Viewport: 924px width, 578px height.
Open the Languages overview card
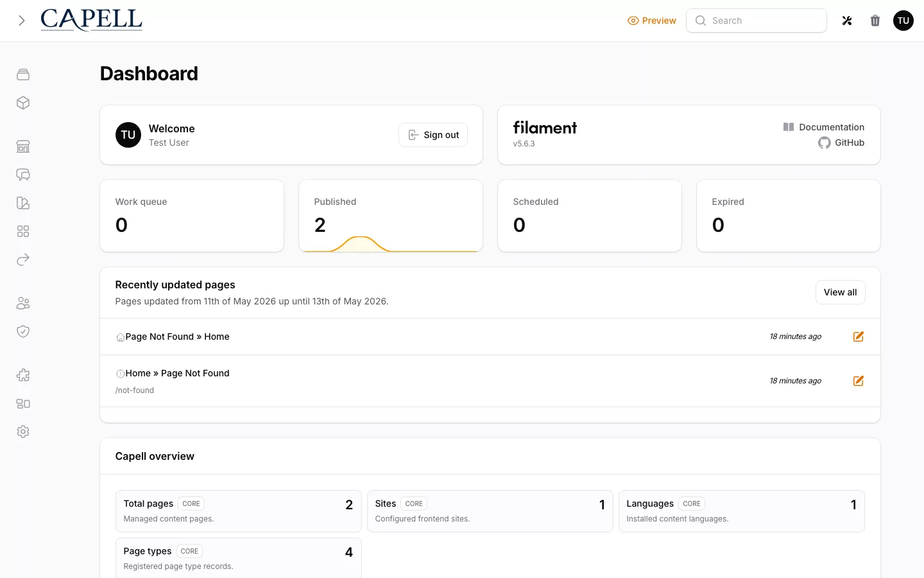(742, 511)
